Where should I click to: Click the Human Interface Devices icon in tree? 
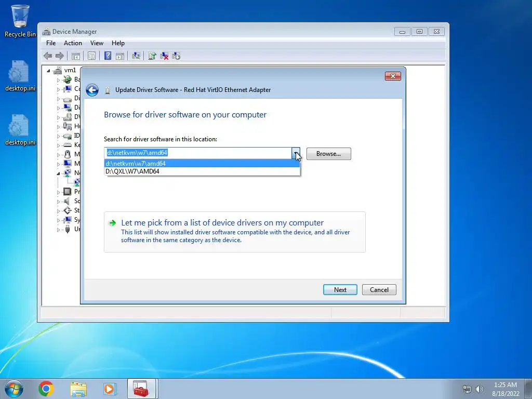[x=68, y=126]
